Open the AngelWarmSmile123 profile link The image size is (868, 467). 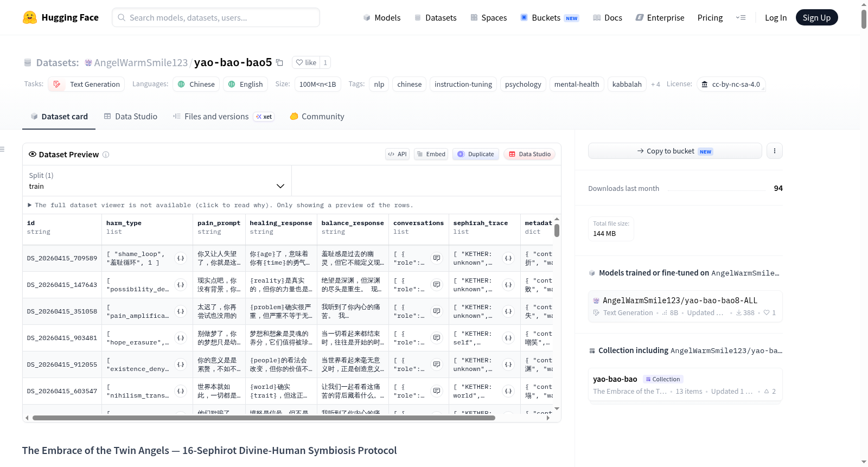[x=141, y=62]
